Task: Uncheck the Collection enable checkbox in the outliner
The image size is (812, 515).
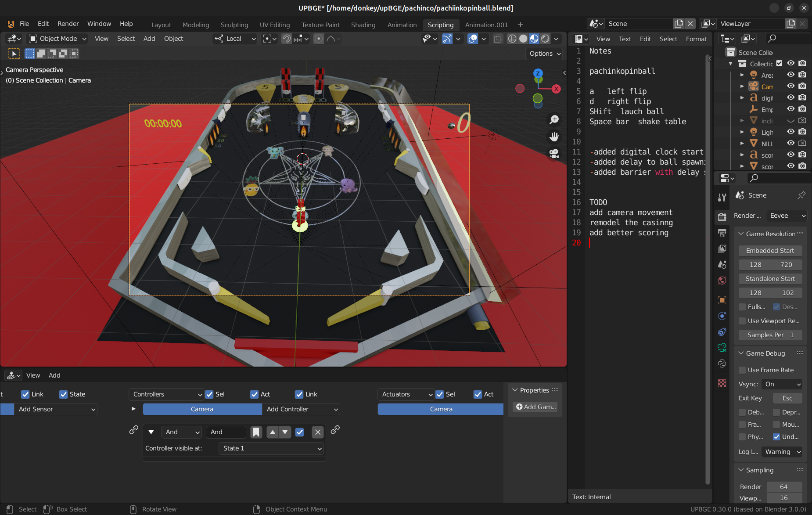Action: pos(780,63)
